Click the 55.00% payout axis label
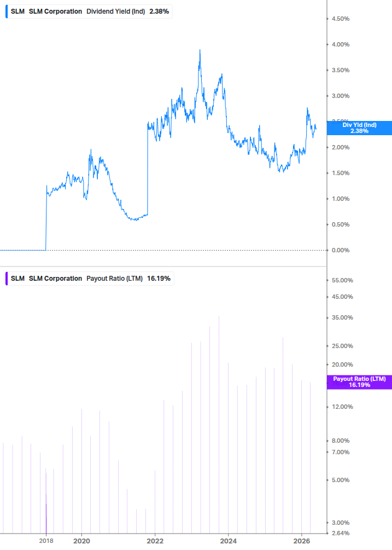 point(342,280)
